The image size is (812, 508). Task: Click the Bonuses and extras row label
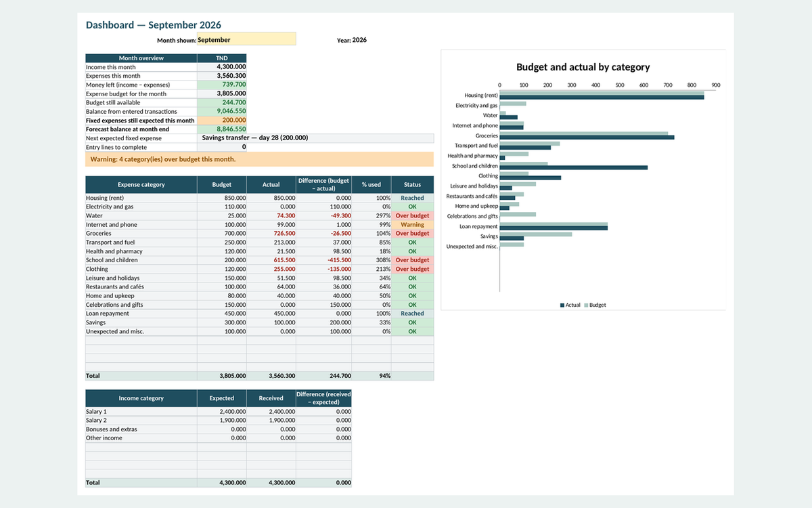click(x=141, y=429)
